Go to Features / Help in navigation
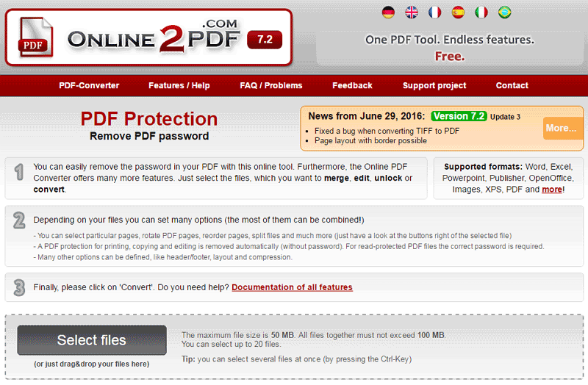Viewport: 588px width, 385px height. pyautogui.click(x=179, y=85)
